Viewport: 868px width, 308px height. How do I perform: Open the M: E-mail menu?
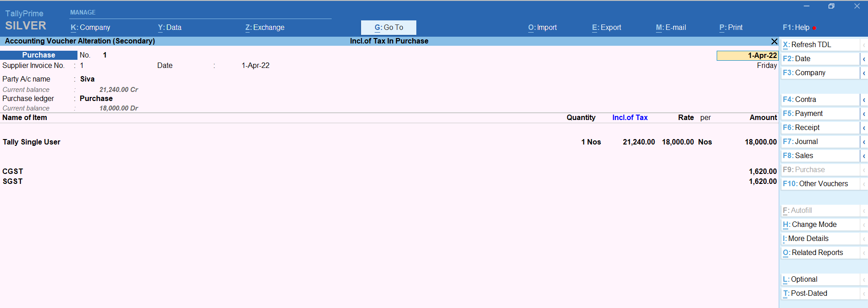[x=671, y=28]
